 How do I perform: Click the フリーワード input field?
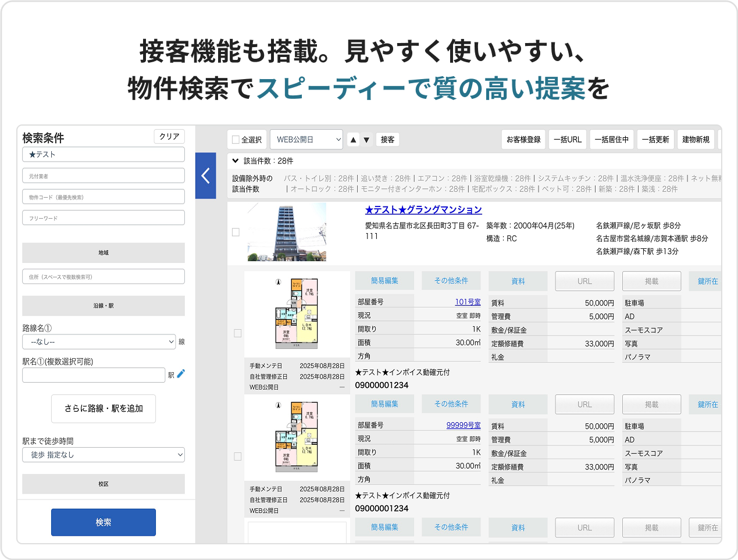[x=104, y=218]
